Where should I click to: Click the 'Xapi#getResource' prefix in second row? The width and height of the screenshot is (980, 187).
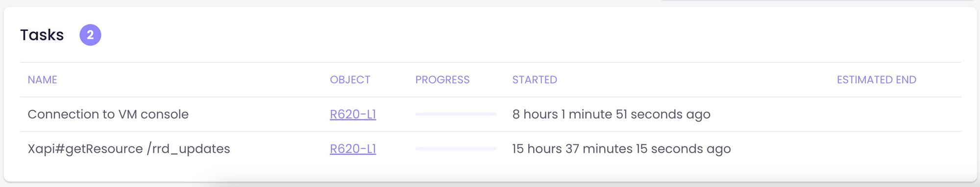click(x=85, y=149)
